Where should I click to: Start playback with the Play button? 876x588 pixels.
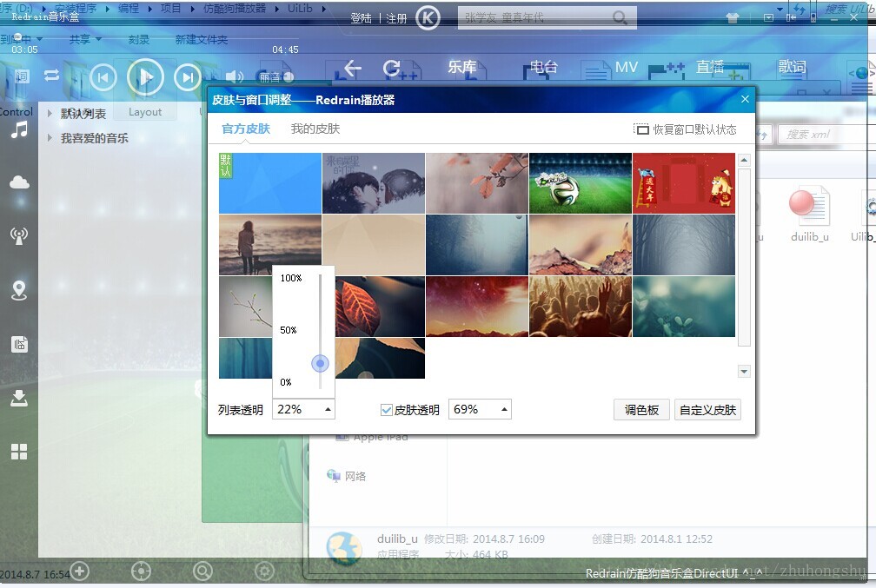145,77
